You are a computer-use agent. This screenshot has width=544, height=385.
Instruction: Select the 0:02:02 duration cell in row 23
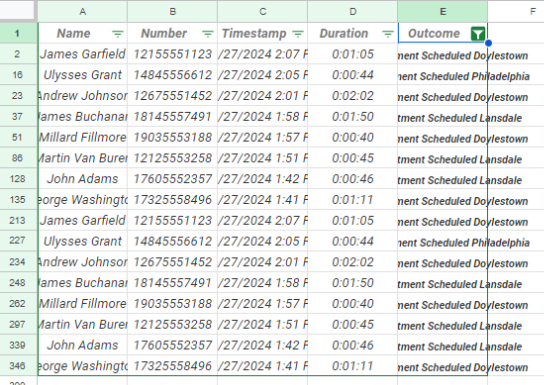click(x=352, y=96)
